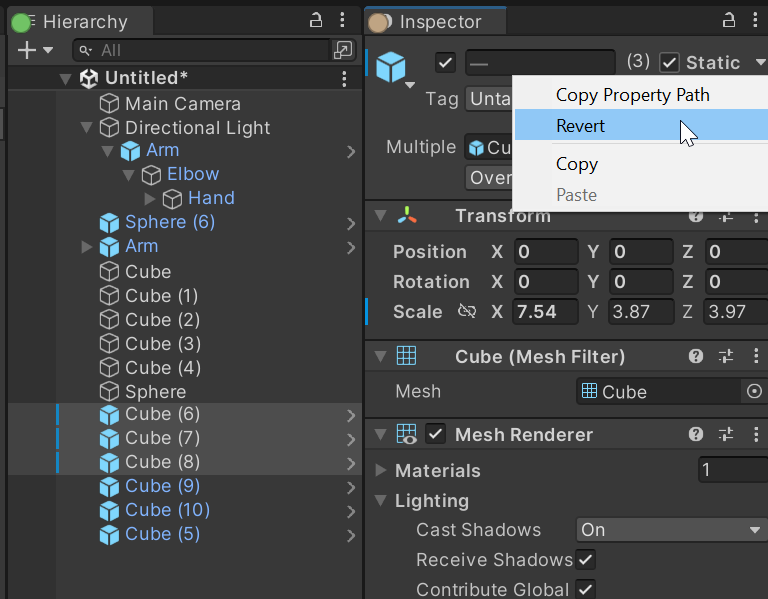Toggle the Mesh Renderer enabled checkbox
This screenshot has height=599, width=768.
point(436,434)
